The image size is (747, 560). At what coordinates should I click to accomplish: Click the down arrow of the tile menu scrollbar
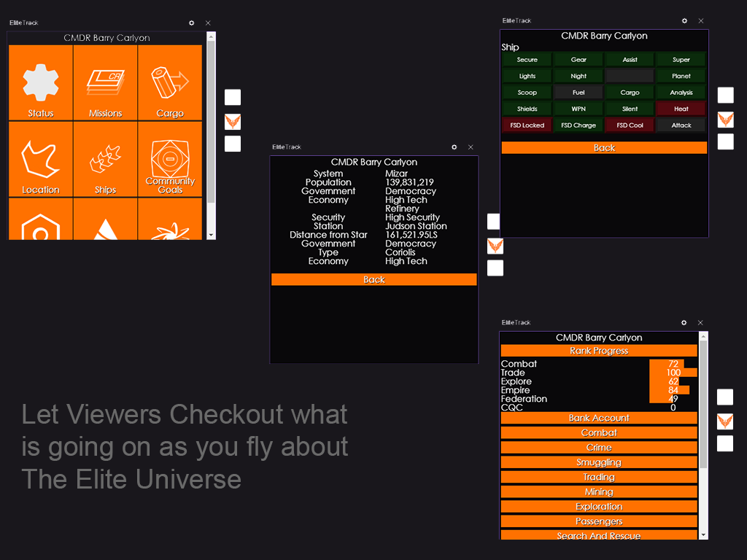click(x=211, y=236)
